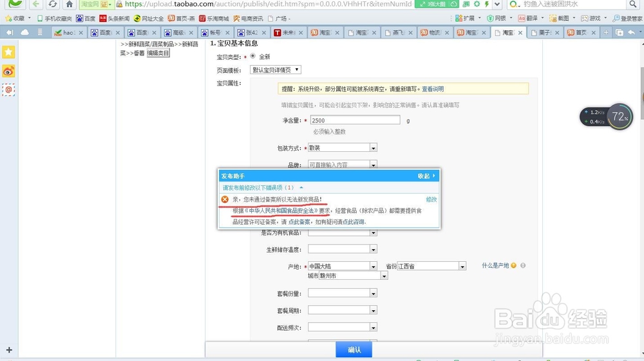Click the browser address bar URL
The height and width of the screenshot is (361, 644).
(269, 4)
